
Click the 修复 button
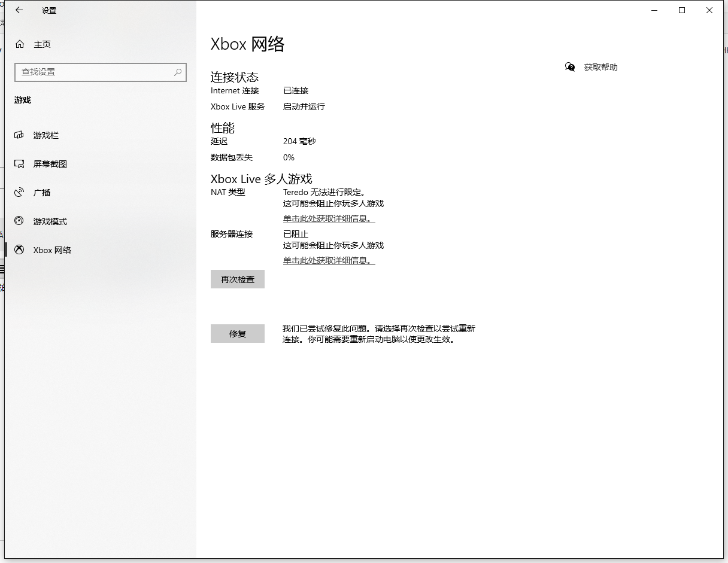[x=238, y=334]
